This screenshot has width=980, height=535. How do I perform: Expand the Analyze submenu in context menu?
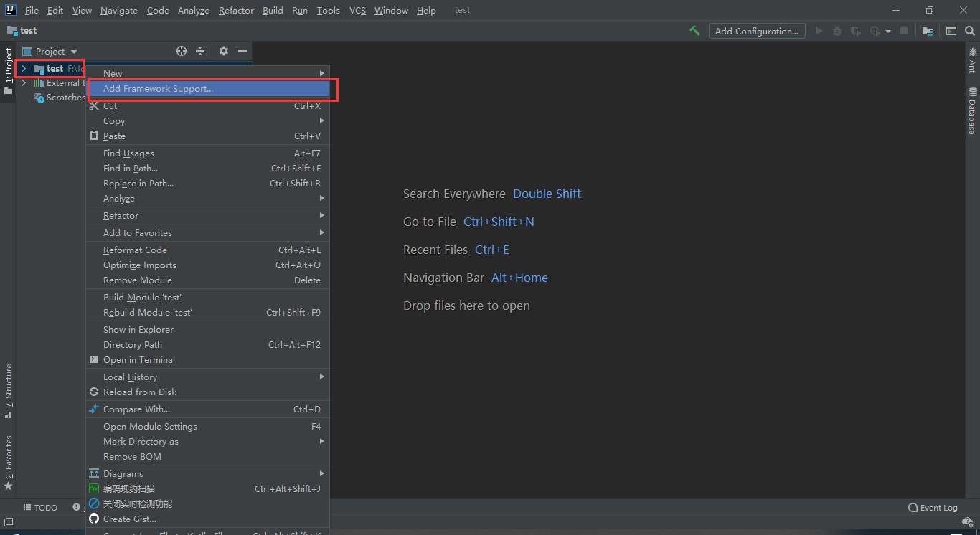click(207, 198)
